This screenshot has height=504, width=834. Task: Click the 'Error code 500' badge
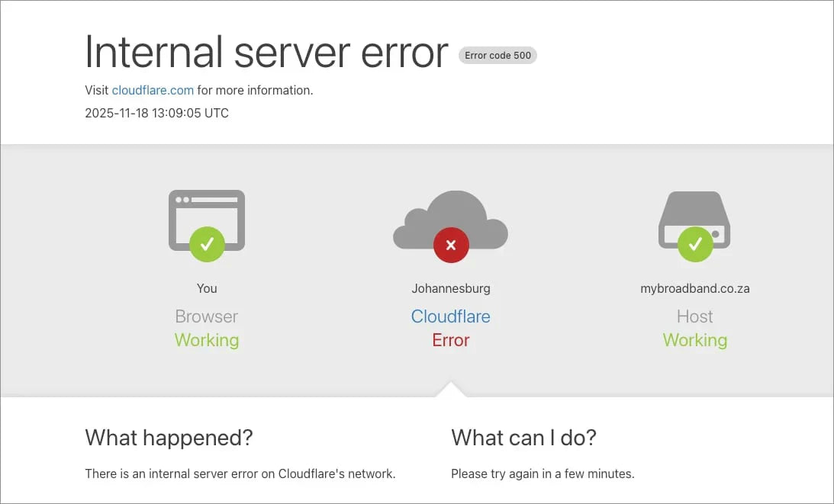click(x=497, y=55)
